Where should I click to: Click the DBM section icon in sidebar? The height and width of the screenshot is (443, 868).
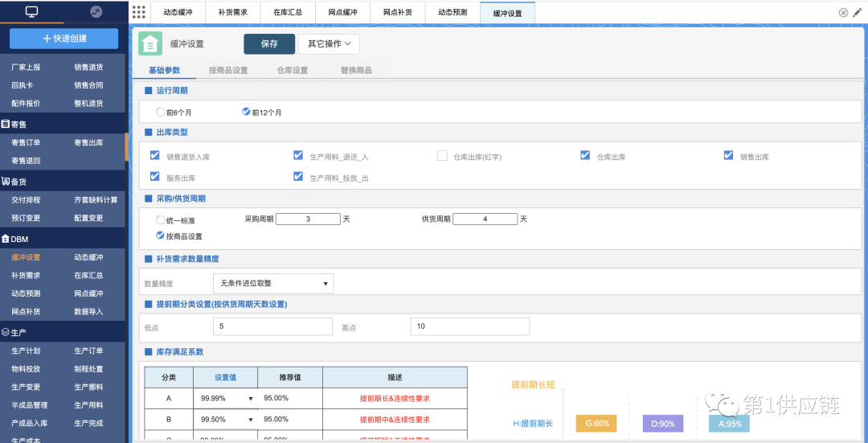(x=5, y=239)
